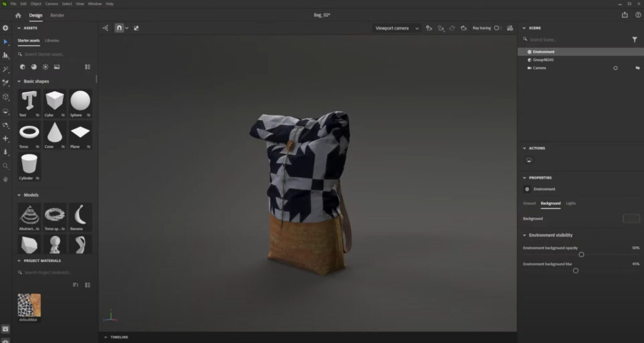The image size is (644, 343).
Task: Pick the magic wand tool
Action: click(x=5, y=70)
